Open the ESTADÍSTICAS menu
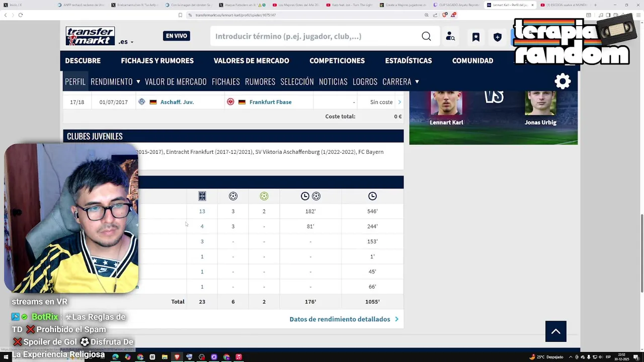The image size is (644, 362). click(409, 60)
